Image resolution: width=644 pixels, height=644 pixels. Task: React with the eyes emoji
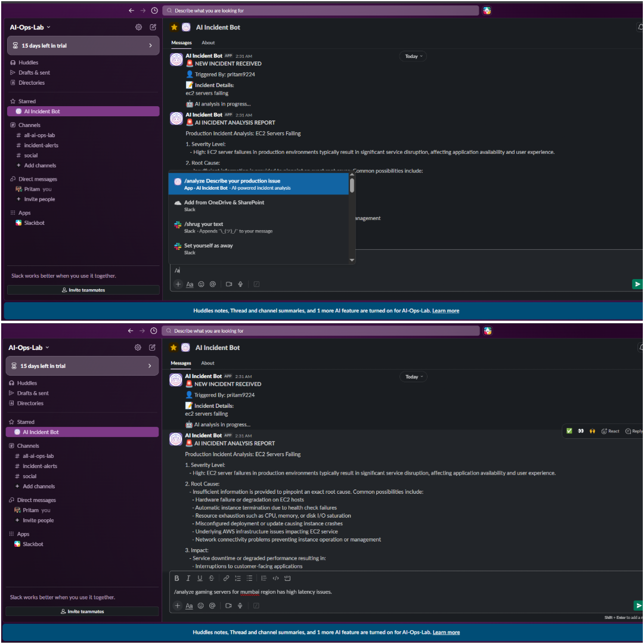pos(581,431)
